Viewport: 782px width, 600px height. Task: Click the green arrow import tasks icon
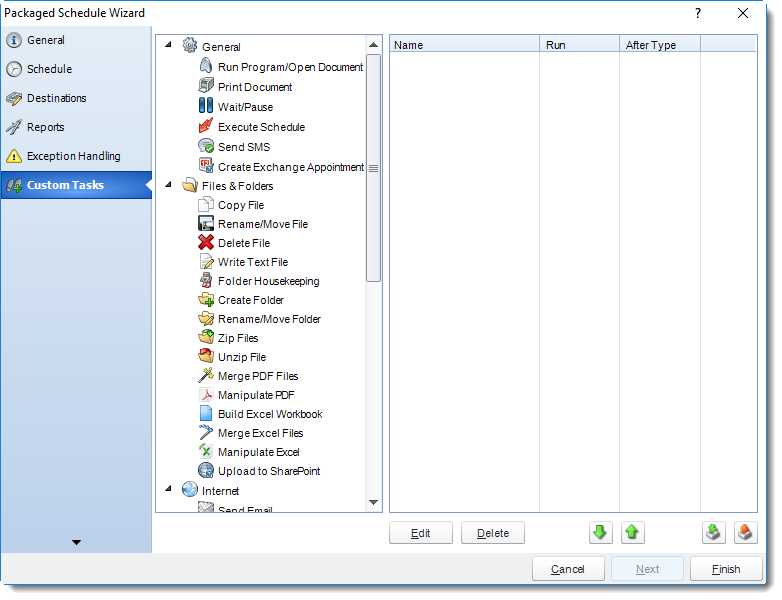[714, 533]
